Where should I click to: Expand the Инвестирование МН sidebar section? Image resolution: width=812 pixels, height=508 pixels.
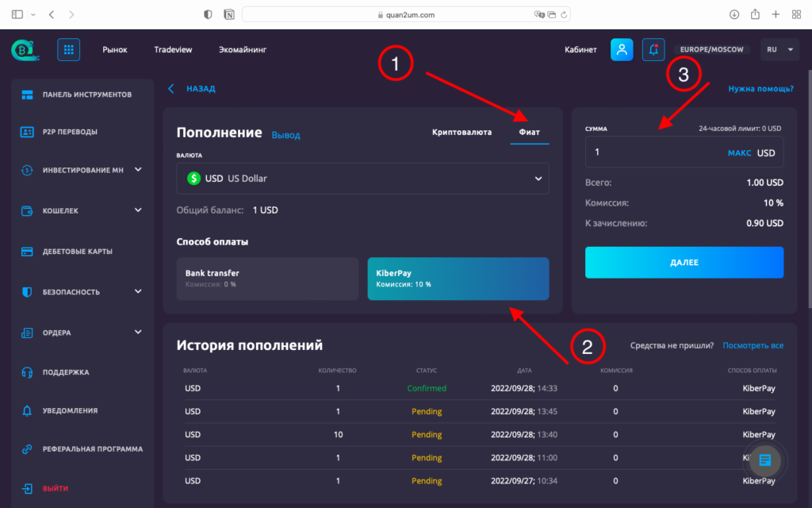[x=82, y=170]
